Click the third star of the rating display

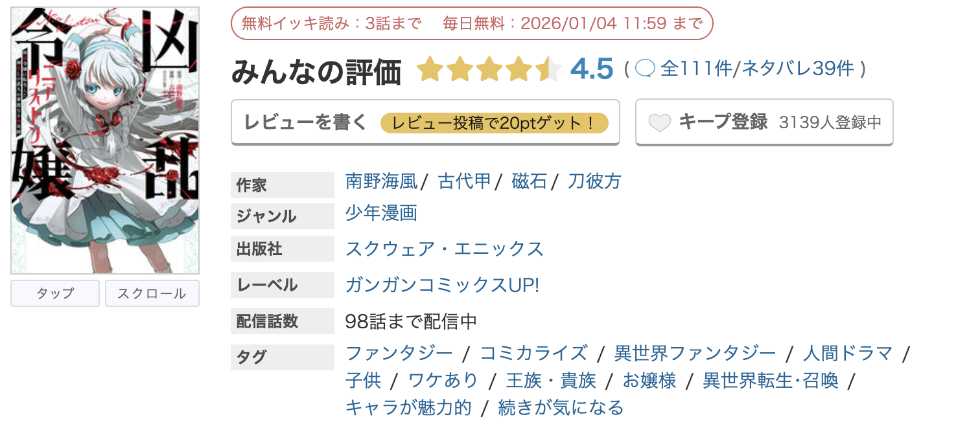pos(491,67)
